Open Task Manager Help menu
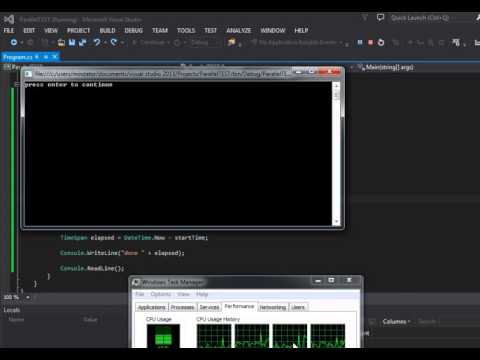This screenshot has height=360, width=480. (202, 294)
